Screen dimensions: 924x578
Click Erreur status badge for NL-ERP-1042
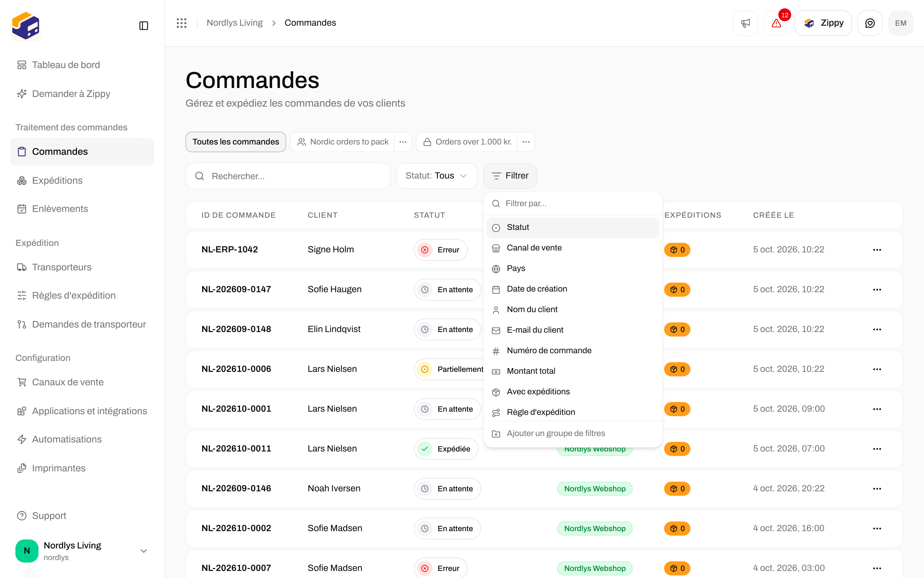click(440, 250)
